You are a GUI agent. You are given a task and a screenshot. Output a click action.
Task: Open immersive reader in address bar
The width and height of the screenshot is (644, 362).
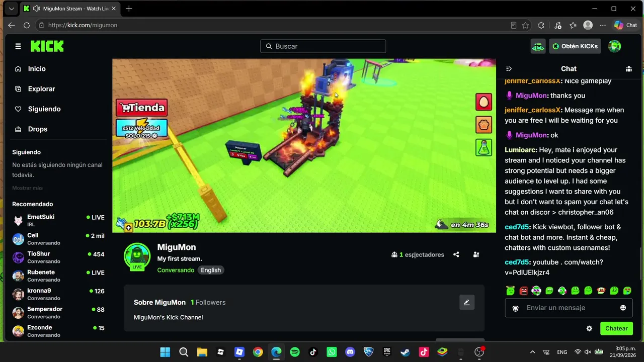[513, 25]
